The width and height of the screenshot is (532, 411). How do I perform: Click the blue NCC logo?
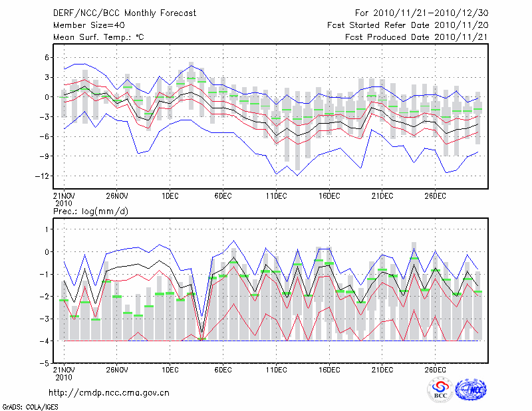pyautogui.click(x=471, y=390)
